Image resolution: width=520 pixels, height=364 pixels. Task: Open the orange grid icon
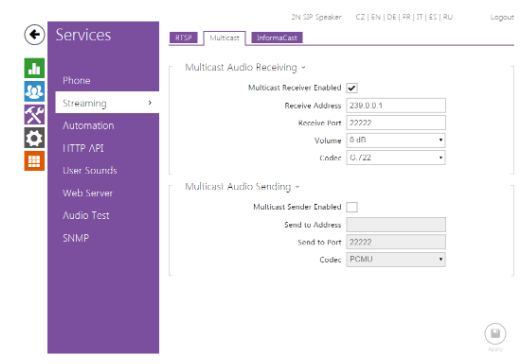coord(34,161)
